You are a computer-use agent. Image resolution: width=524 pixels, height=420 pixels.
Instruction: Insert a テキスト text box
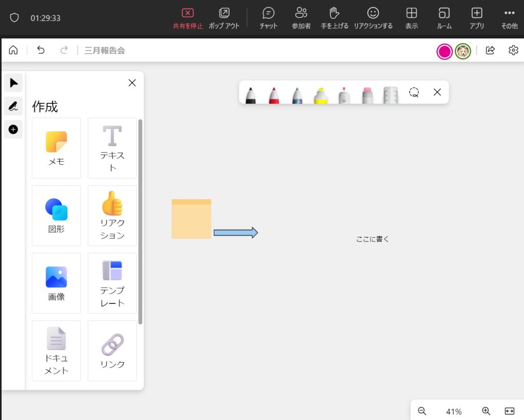[112, 148]
